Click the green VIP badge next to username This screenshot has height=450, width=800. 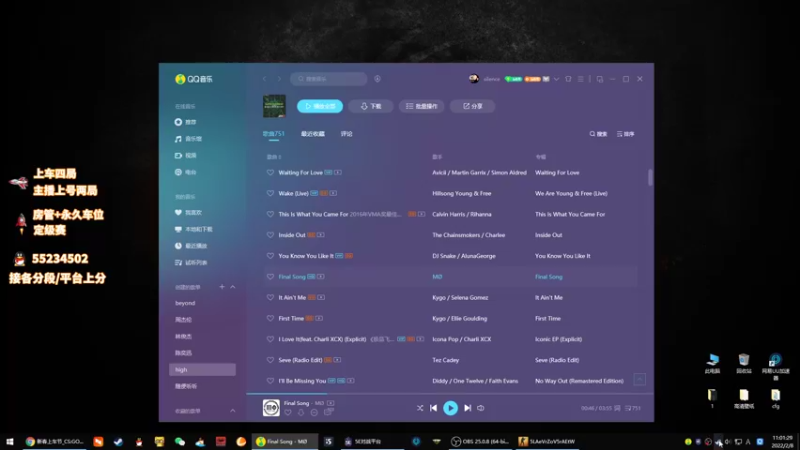tap(513, 79)
